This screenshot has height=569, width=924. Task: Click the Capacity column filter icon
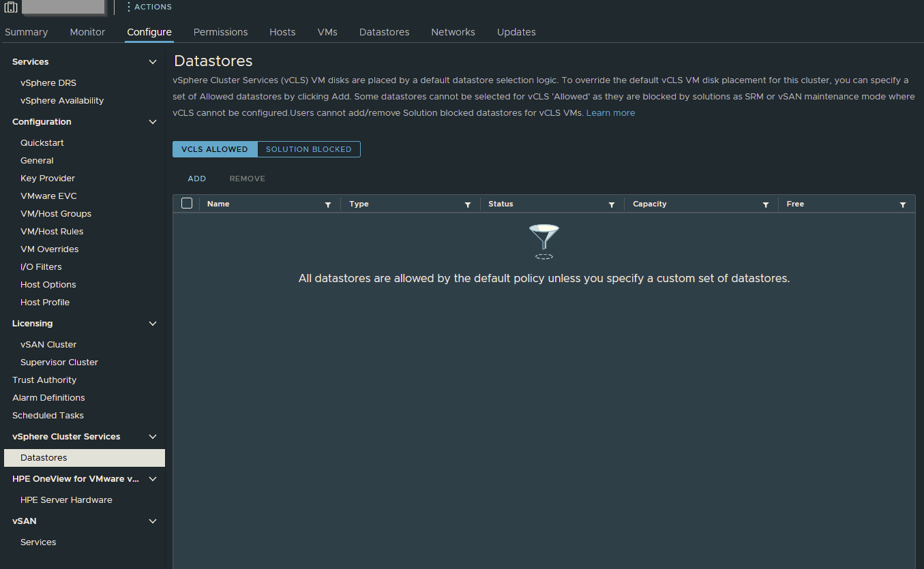(x=766, y=204)
